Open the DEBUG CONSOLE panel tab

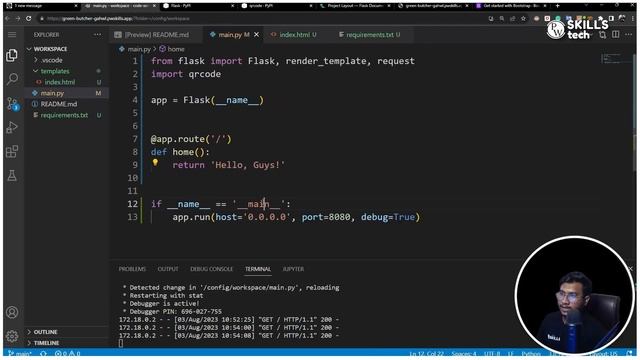click(x=211, y=269)
